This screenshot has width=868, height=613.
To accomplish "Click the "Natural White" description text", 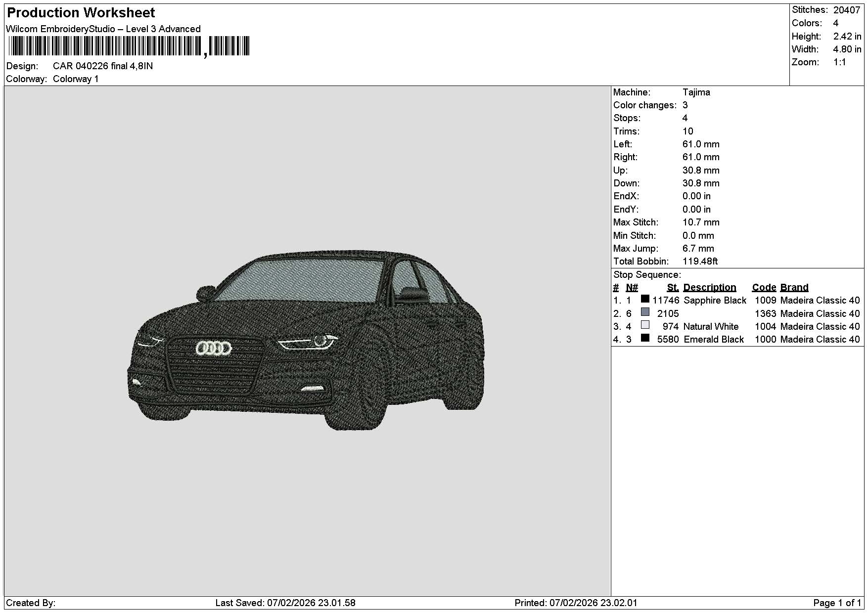I will click(711, 326).
